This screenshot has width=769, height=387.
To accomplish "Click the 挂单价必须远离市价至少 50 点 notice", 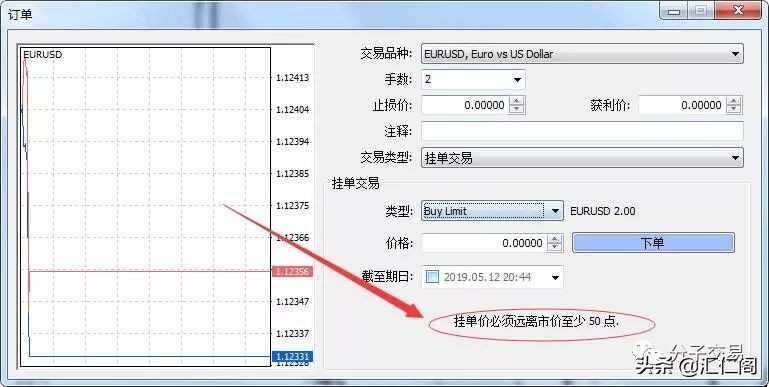I will pos(537,321).
